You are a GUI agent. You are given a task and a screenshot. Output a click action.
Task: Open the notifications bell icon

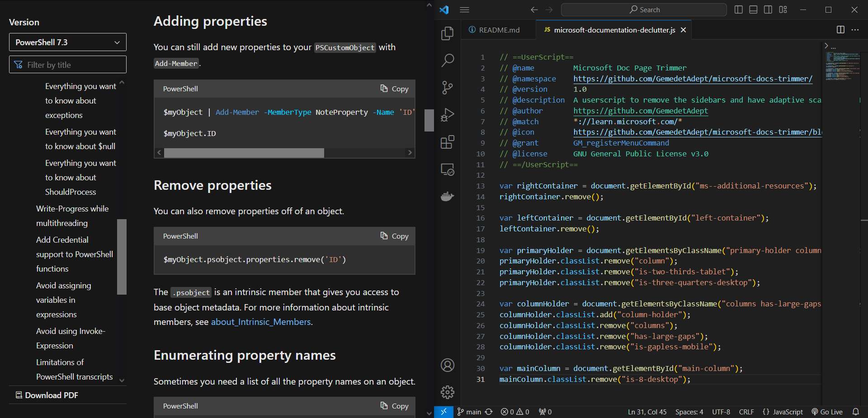coord(856,412)
